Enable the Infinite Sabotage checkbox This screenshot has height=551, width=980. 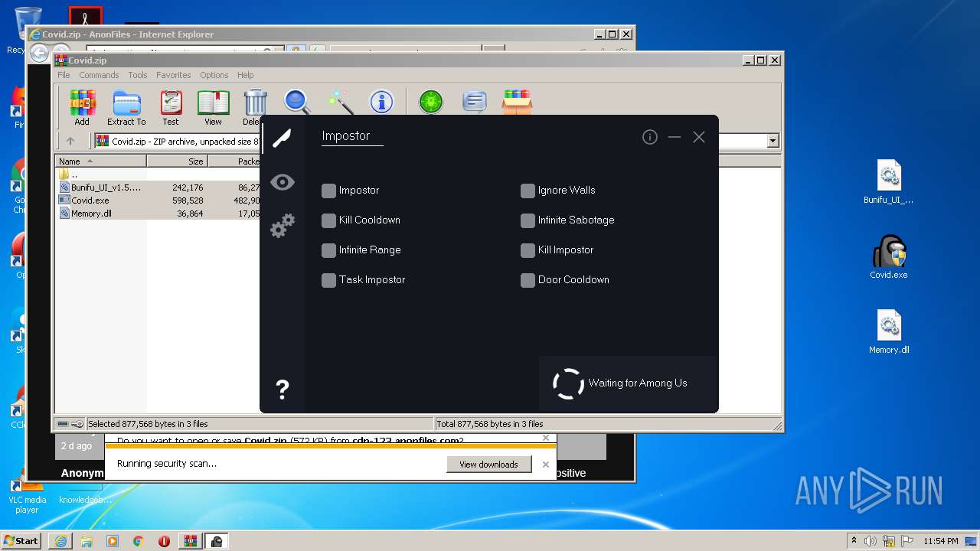pos(528,220)
